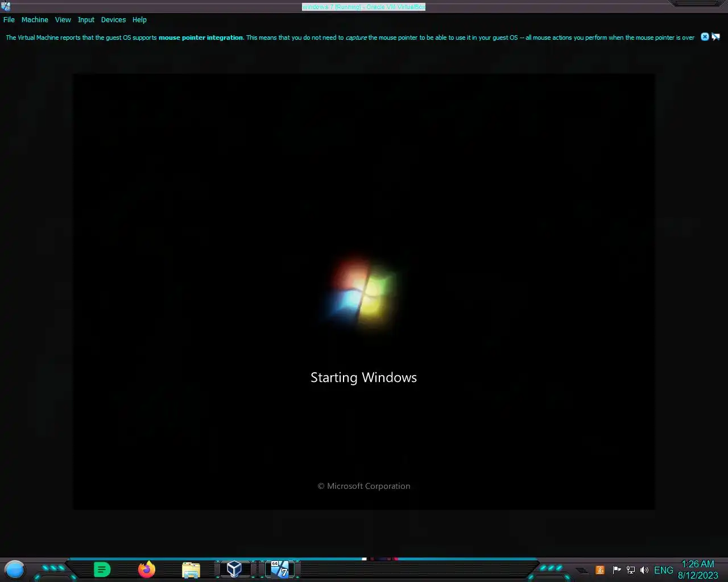
Task: Click the Windows logo in the VM screen
Action: [363, 293]
